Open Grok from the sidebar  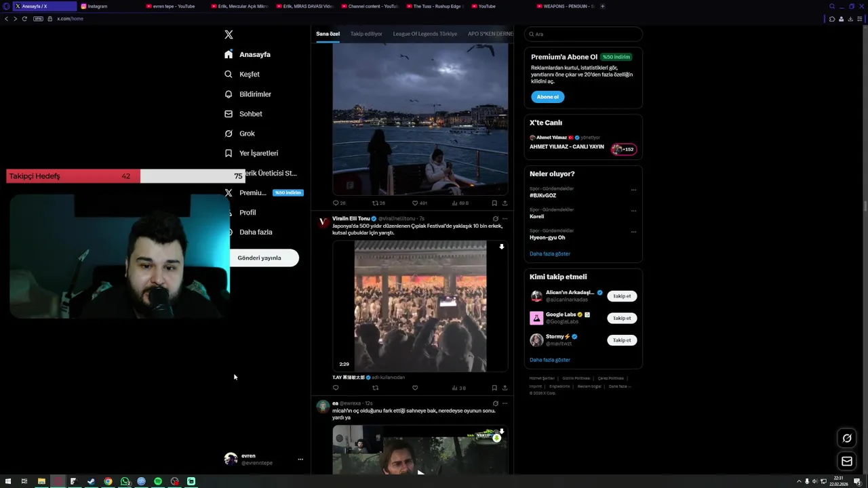[239, 134]
